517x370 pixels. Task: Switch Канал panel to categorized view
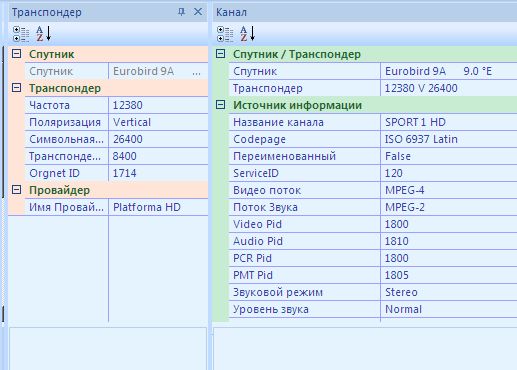[225, 34]
